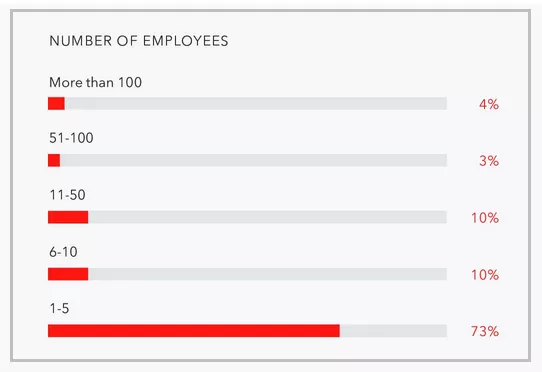Click the NUMBER OF EMPLOYEES heading
The height and width of the screenshot is (372, 542).
click(x=139, y=41)
